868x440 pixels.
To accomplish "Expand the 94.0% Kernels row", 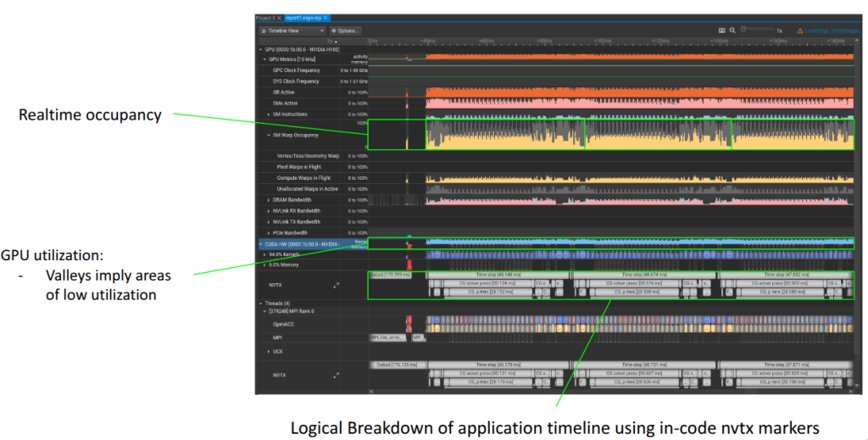I will 264,254.
